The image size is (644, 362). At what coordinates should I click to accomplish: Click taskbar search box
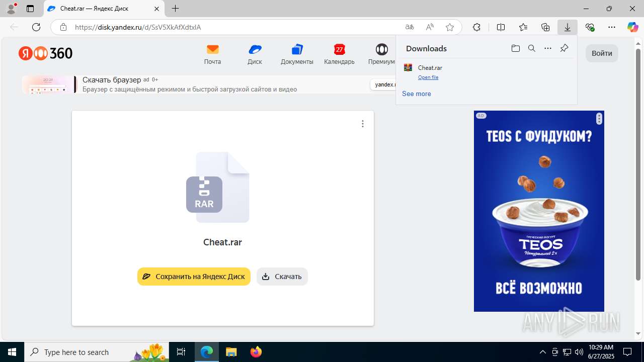97,352
